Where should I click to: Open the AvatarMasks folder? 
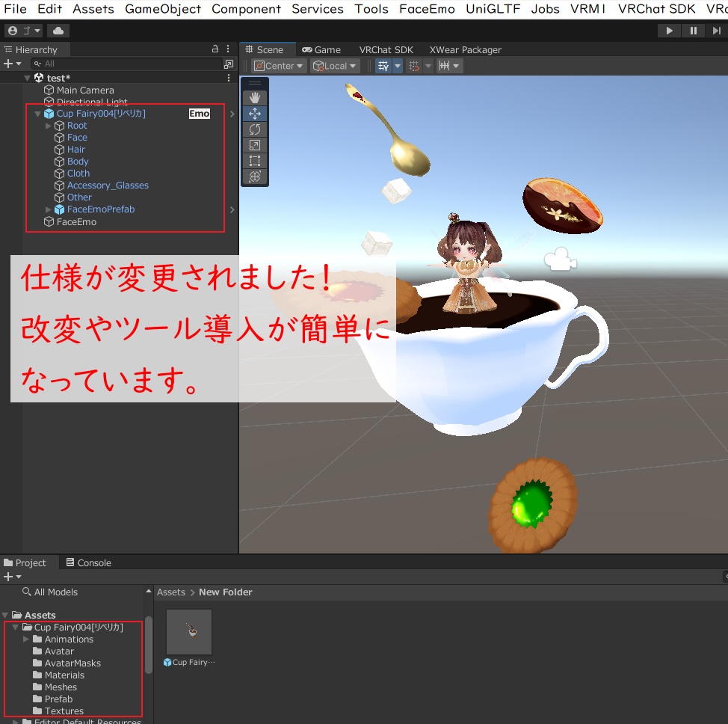click(67, 663)
